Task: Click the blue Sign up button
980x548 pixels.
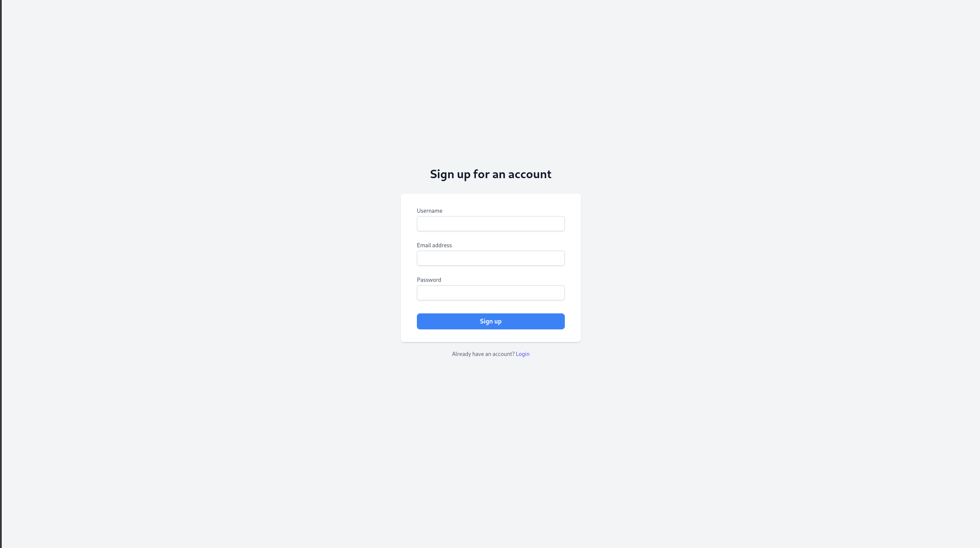Action: (491, 321)
